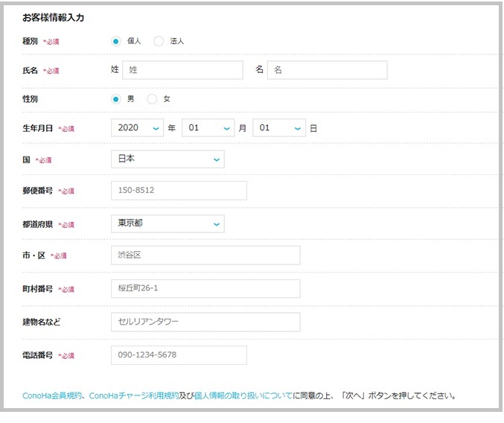Click the 町村番号 label
Screen dimensions: 504x423
[x=38, y=289]
